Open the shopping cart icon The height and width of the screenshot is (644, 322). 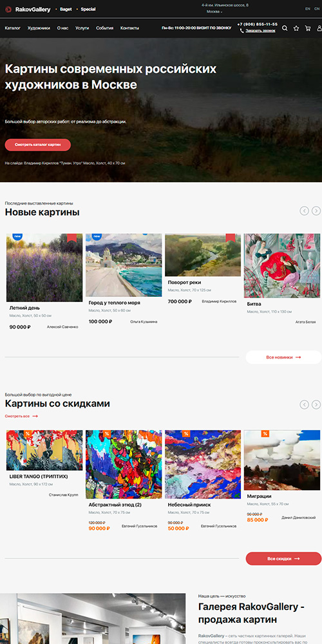(308, 28)
